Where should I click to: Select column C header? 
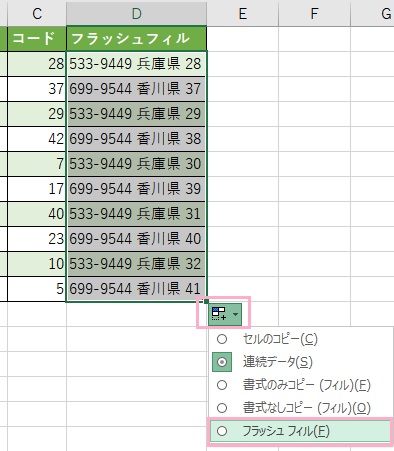[37, 13]
